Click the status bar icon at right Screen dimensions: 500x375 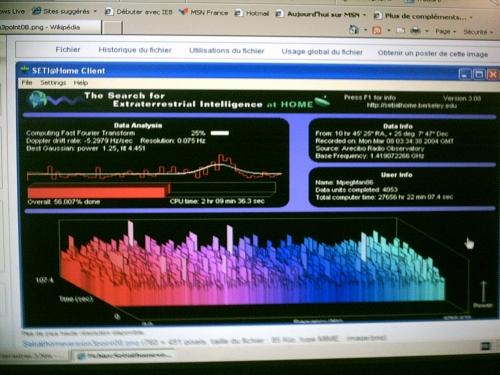(486, 346)
